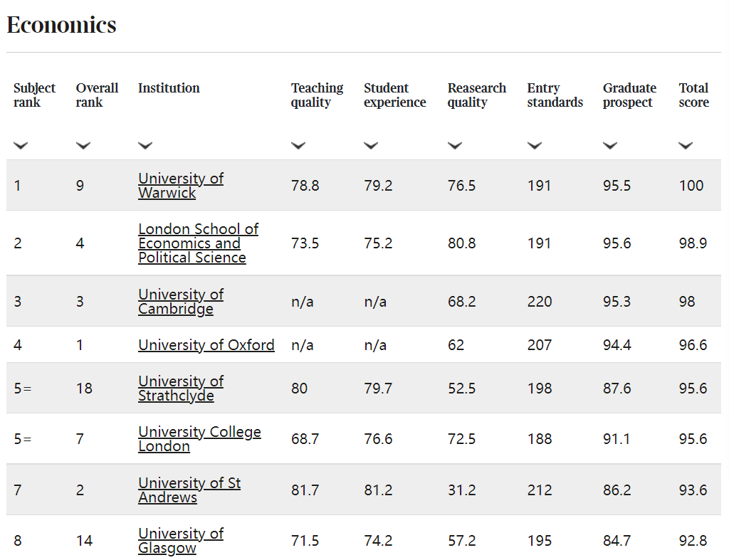Click Student experience sort chevron

click(x=371, y=146)
